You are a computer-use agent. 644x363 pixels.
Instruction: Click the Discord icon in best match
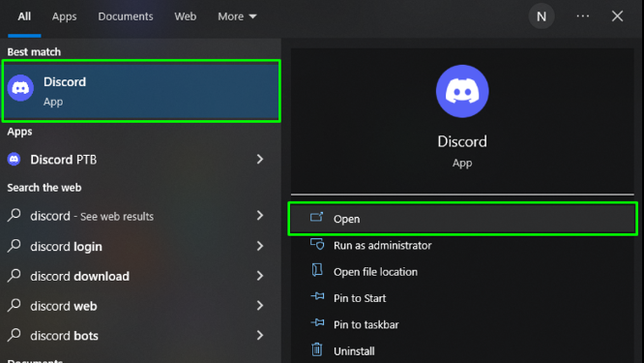[20, 87]
